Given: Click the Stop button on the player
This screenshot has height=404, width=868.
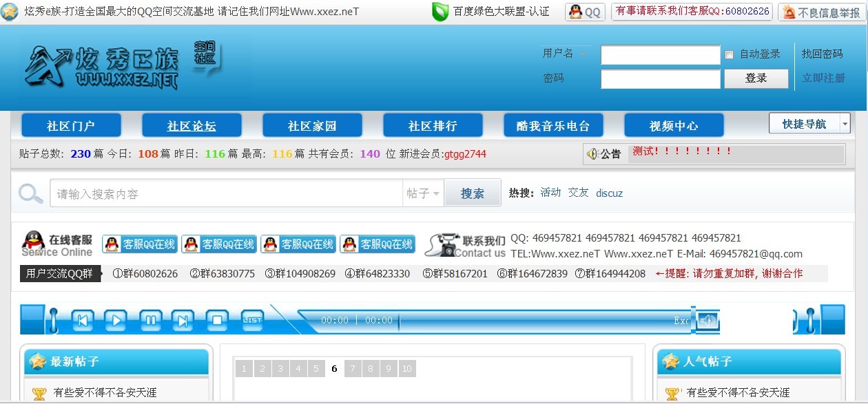Looking at the screenshot, I should click(x=218, y=320).
